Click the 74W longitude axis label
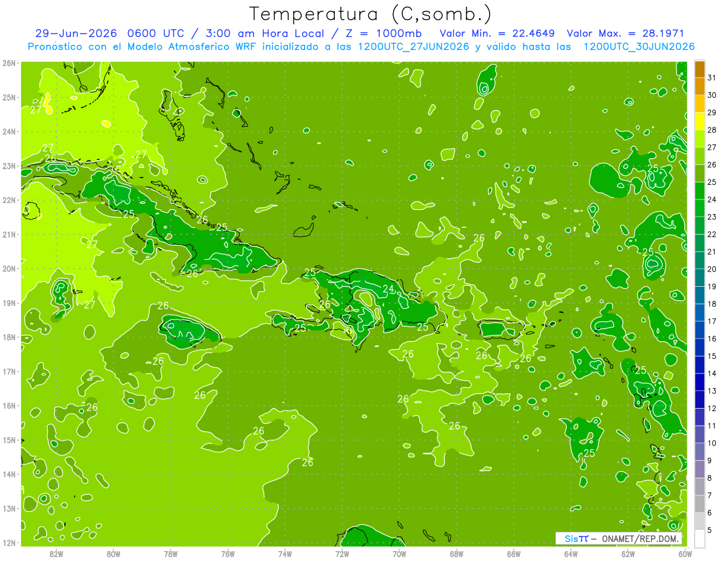Screen dimensions: 728x562 point(285,554)
